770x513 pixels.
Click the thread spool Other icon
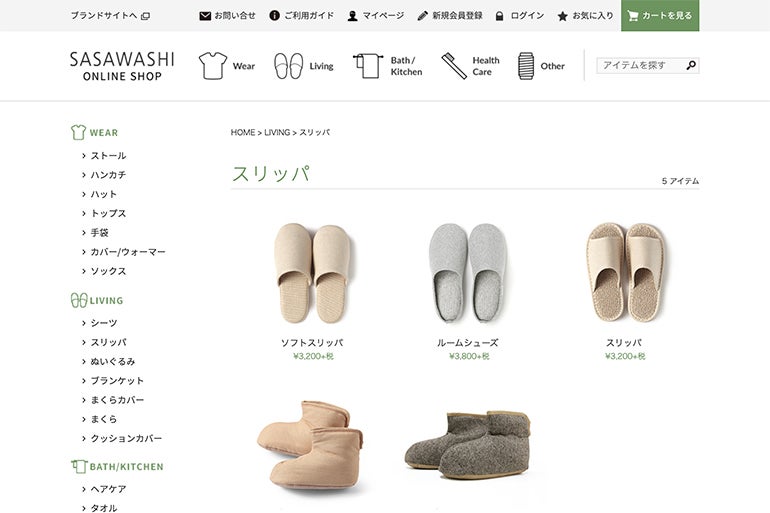[526, 66]
